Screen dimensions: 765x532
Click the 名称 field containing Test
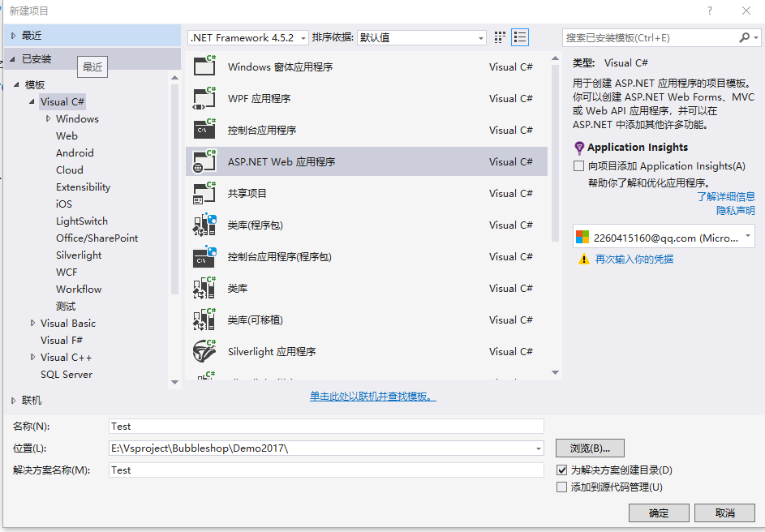tap(324, 426)
